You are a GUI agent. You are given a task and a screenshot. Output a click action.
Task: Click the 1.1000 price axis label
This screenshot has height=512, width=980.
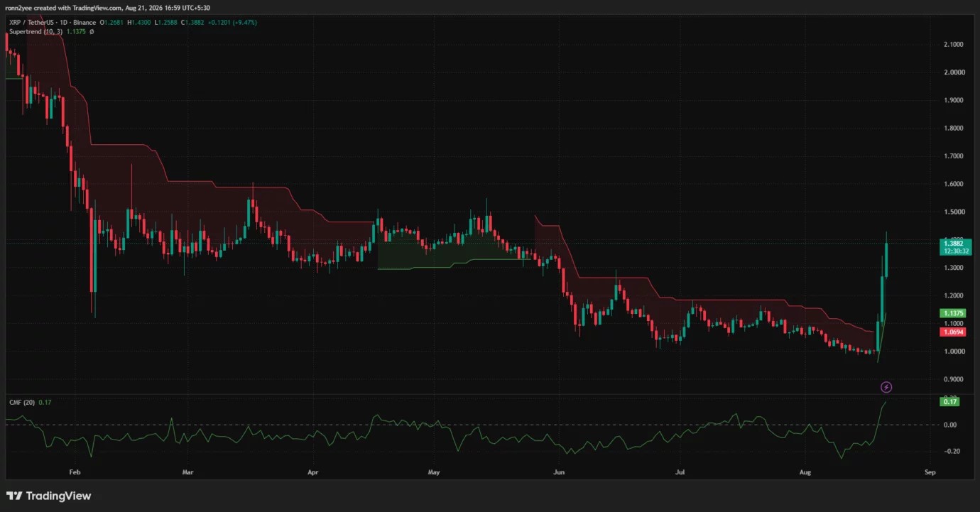click(x=954, y=323)
